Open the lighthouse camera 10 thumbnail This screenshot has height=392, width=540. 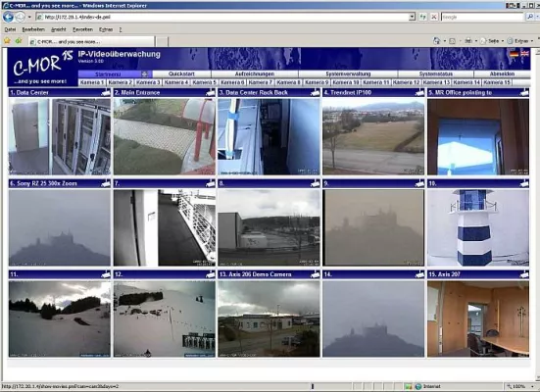coord(478,227)
